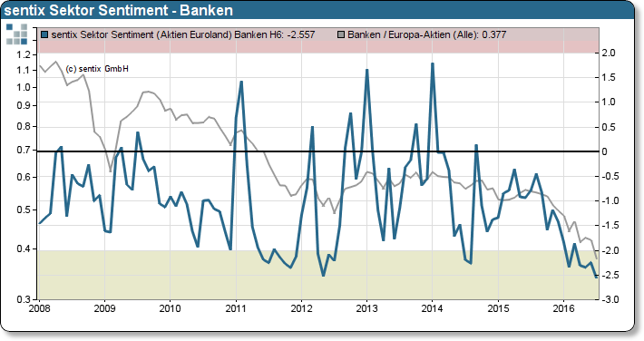
Task: Click the gray Banken / Europa-Aktien legend swatch
Action: click(341, 35)
